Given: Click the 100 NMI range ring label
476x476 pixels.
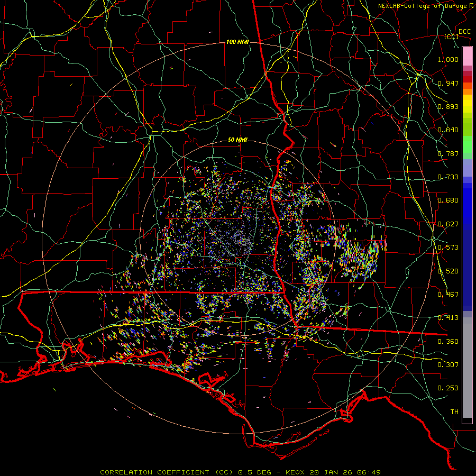Looking at the screenshot, I should point(237,42).
